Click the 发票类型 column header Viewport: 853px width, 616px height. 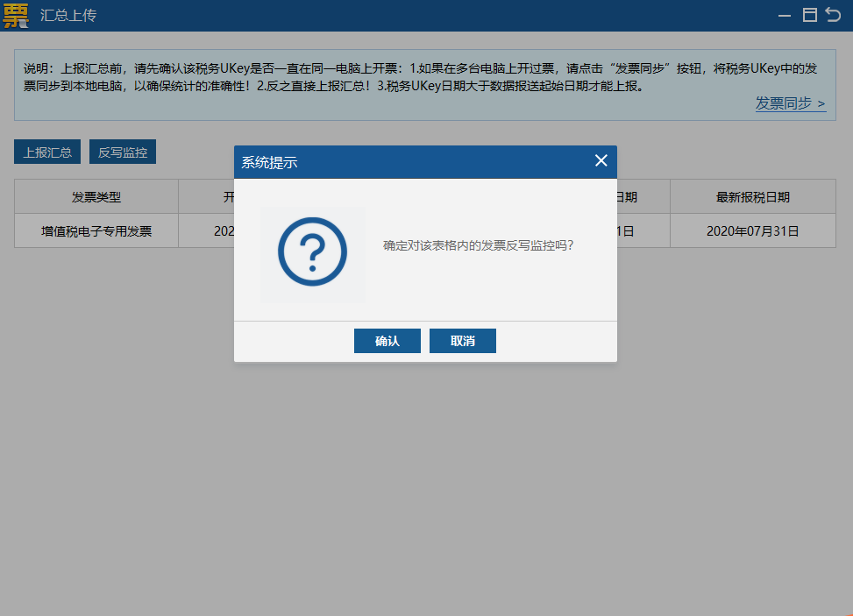pyautogui.click(x=96, y=197)
